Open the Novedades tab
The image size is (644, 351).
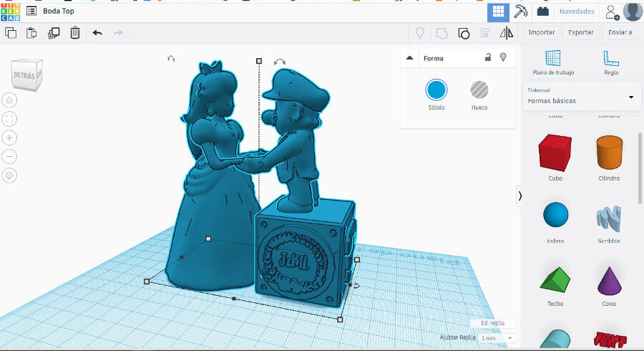click(x=576, y=11)
